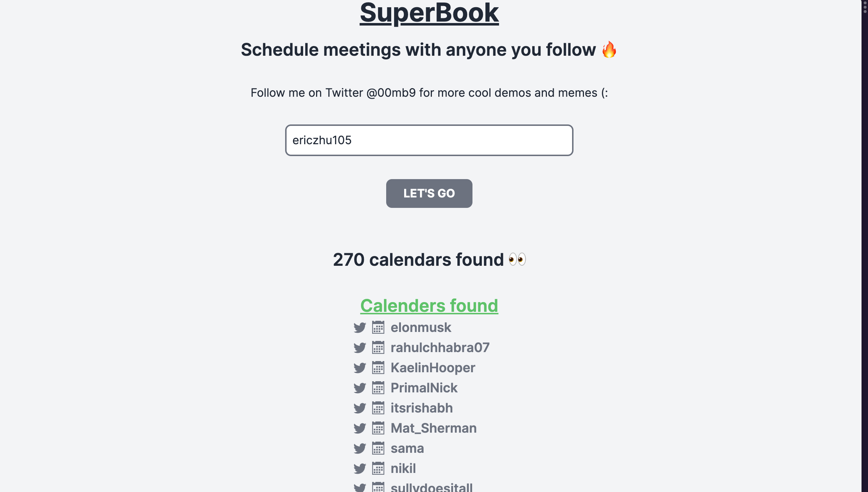Image resolution: width=868 pixels, height=492 pixels.
Task: Select the ericzhu105 username input field
Action: 429,140
